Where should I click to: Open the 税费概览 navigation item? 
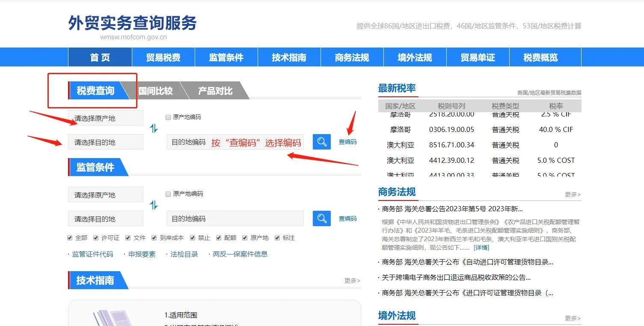coord(540,57)
